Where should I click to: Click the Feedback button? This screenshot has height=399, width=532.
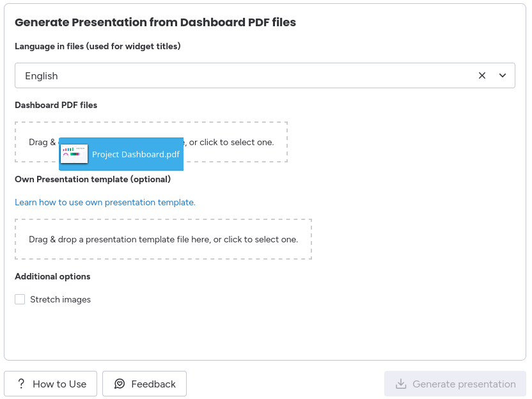tap(145, 384)
